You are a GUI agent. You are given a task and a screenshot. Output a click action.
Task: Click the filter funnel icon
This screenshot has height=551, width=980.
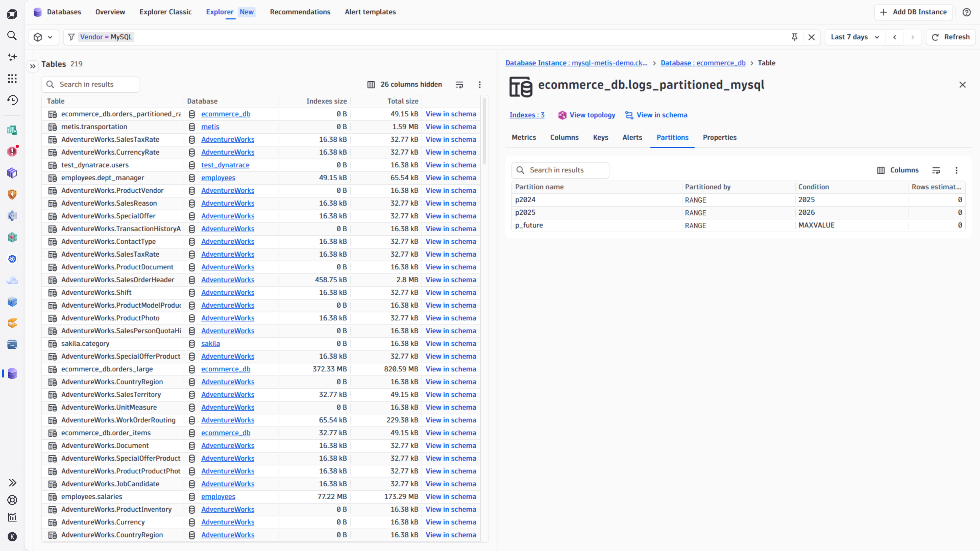(71, 37)
